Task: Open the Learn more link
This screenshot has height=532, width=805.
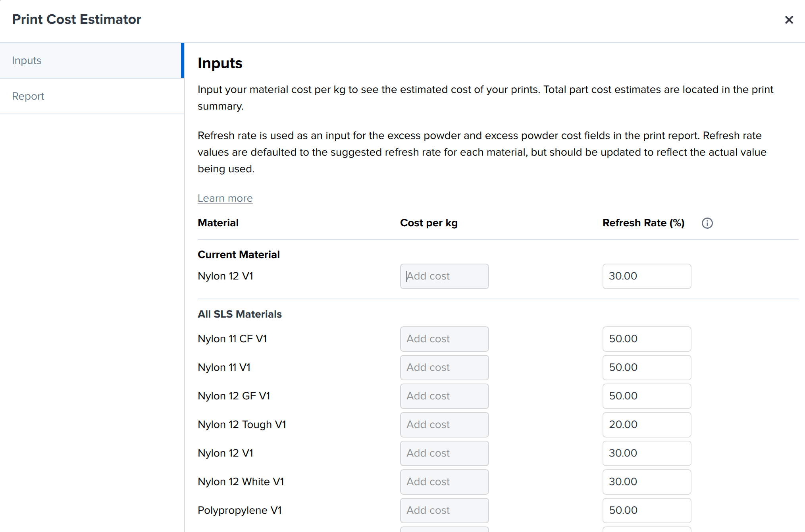Action: click(x=225, y=198)
